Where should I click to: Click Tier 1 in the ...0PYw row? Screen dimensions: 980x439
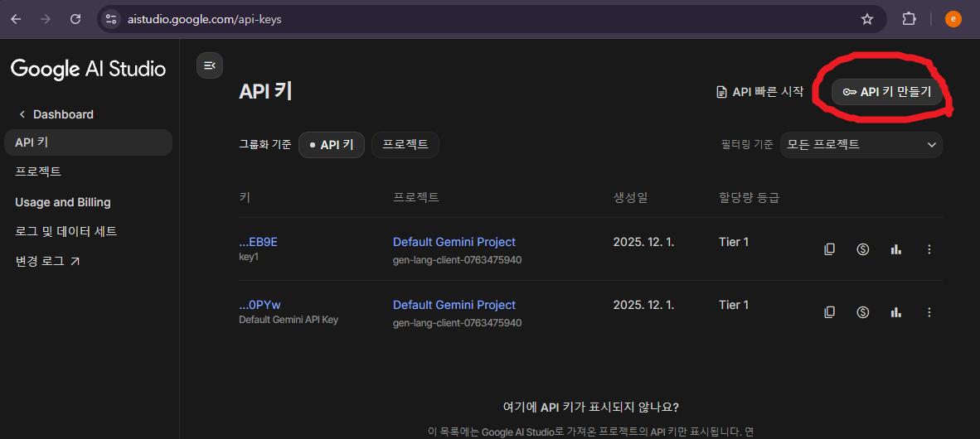pyautogui.click(x=734, y=305)
